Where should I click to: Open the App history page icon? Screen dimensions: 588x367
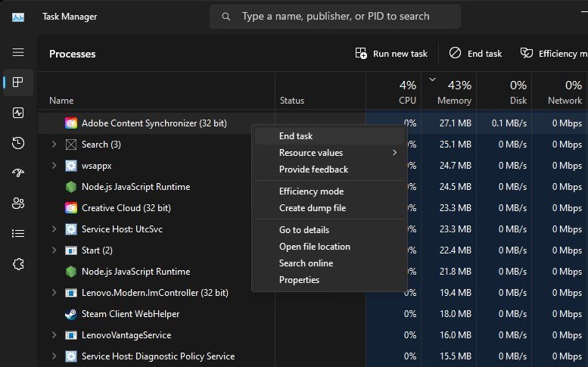coord(18,143)
